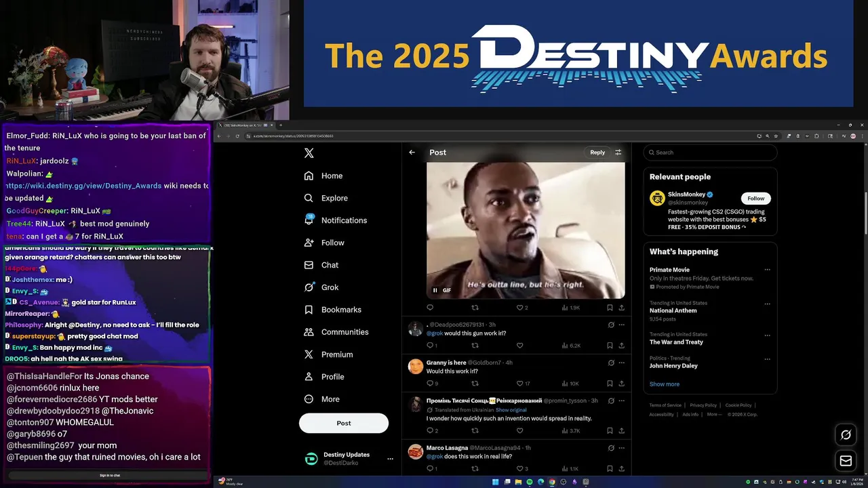
Task: Open more options on Granny is here post
Action: click(x=621, y=363)
